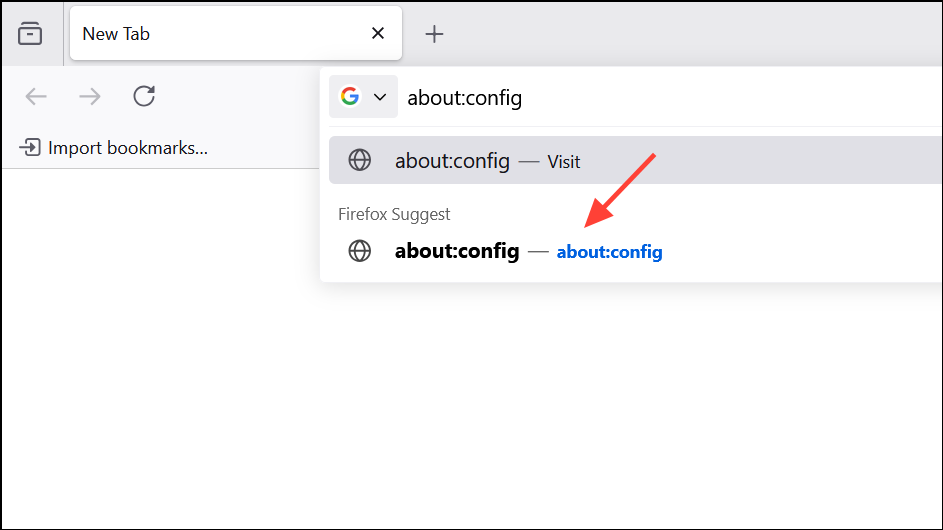Reload the current page

coord(144,96)
